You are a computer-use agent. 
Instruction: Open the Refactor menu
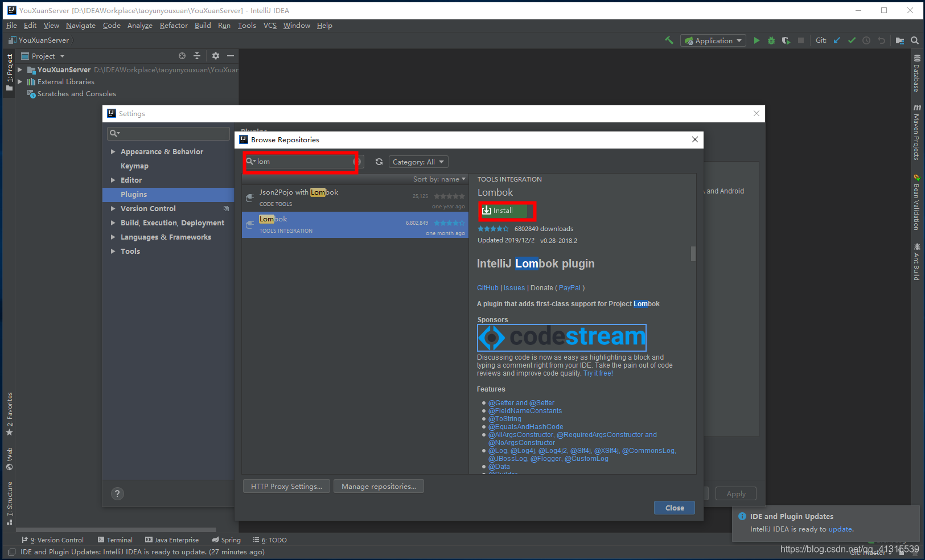[x=174, y=26]
